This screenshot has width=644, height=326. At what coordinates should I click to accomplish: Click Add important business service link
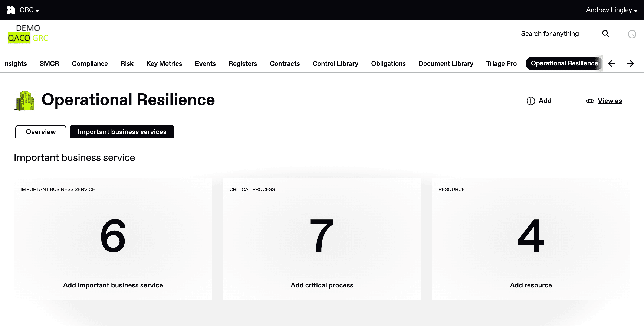[x=113, y=285]
